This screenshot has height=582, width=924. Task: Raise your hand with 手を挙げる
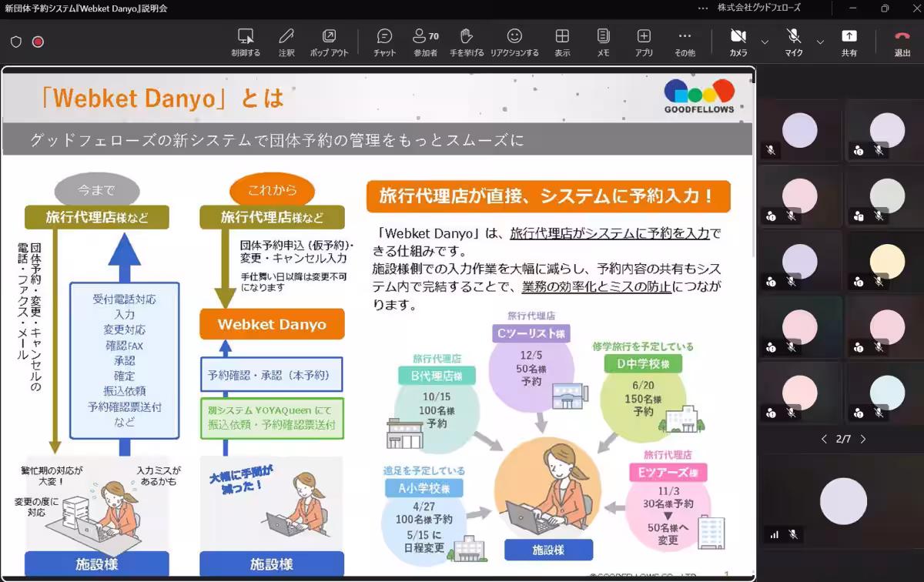[x=467, y=42]
